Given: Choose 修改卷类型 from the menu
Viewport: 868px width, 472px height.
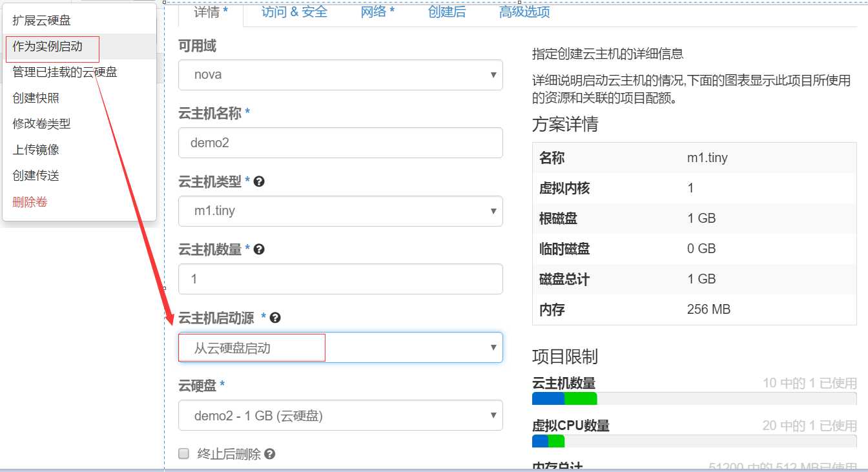Looking at the screenshot, I should (x=79, y=124).
